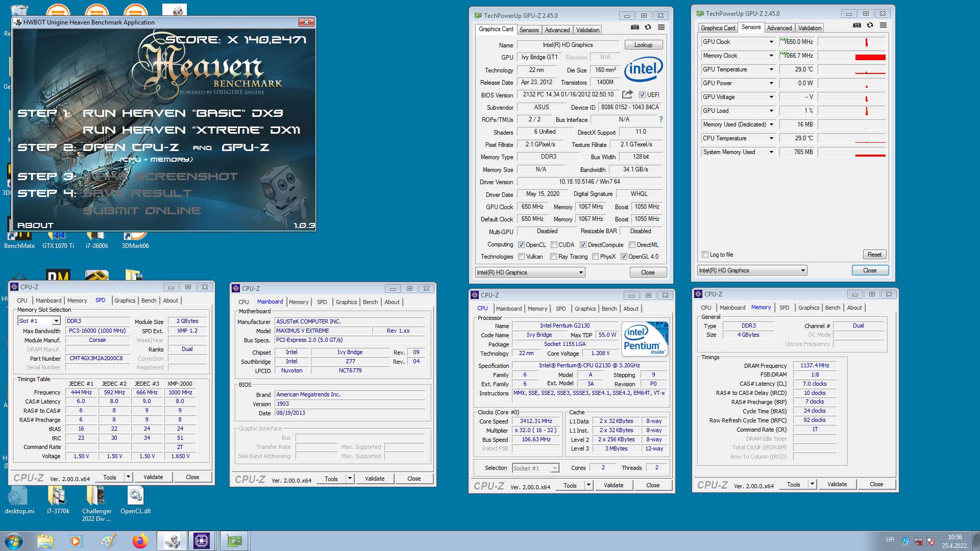Screen dimensions: 980x551
Task: Open File Explorer from the taskbar
Action: (x=45, y=541)
